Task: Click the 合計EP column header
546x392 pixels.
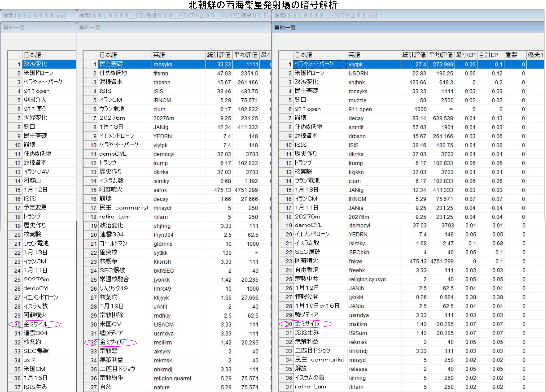Action: click(488, 55)
